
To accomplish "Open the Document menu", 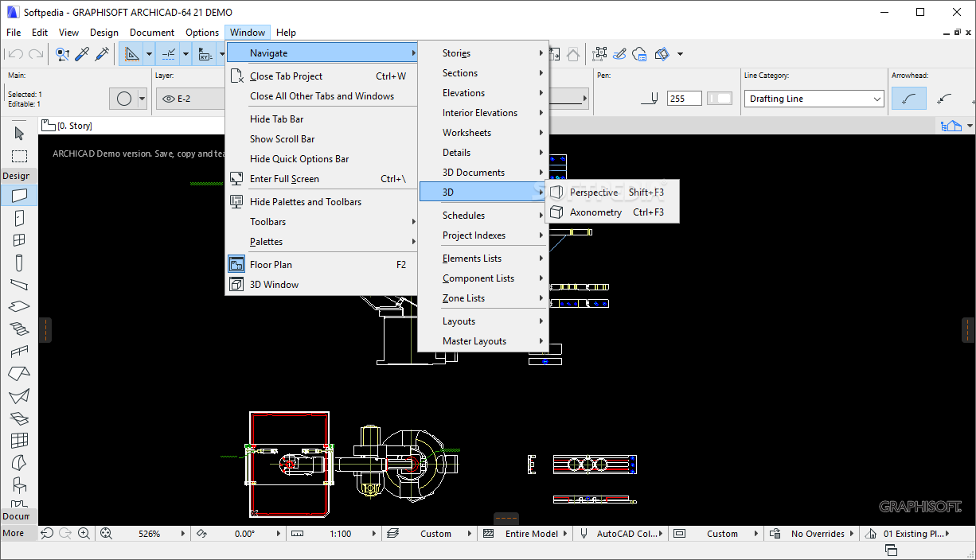I will point(152,33).
